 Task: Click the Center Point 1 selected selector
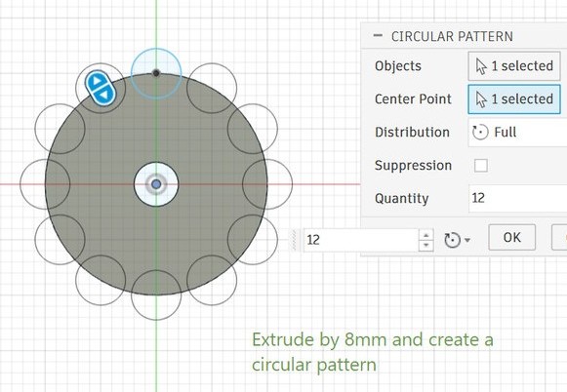(514, 99)
